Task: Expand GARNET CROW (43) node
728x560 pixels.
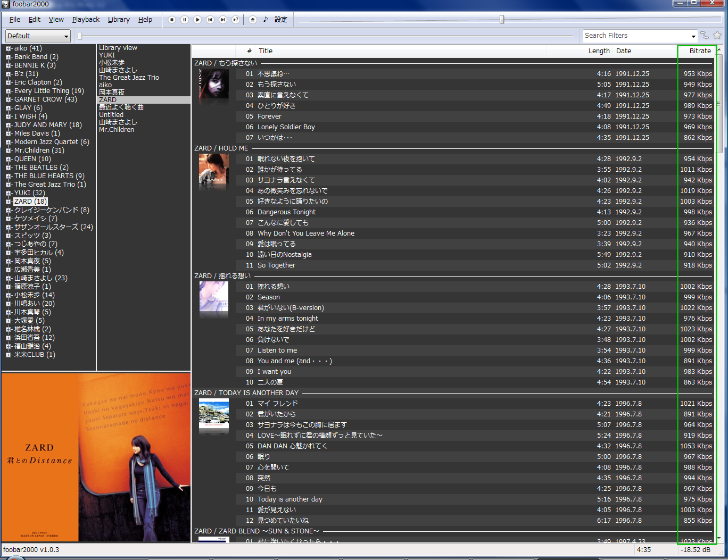Action: [x=9, y=99]
